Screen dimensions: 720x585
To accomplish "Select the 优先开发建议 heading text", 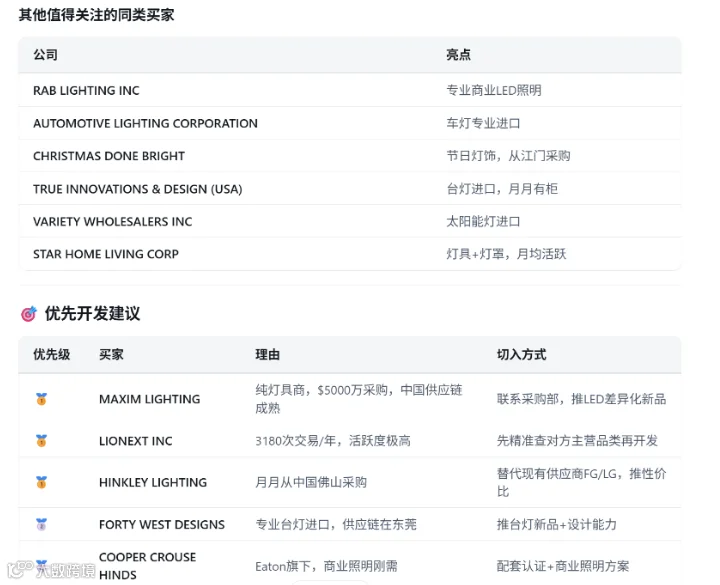I will (92, 314).
